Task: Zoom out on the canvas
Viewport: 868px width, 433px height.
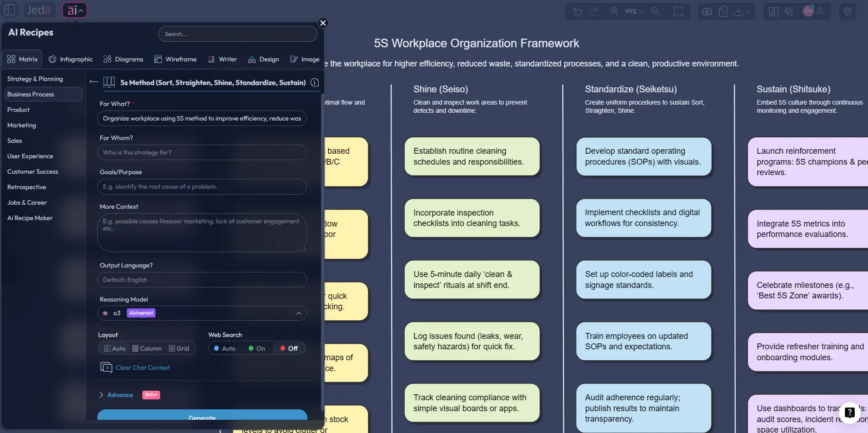Action: click(x=655, y=11)
